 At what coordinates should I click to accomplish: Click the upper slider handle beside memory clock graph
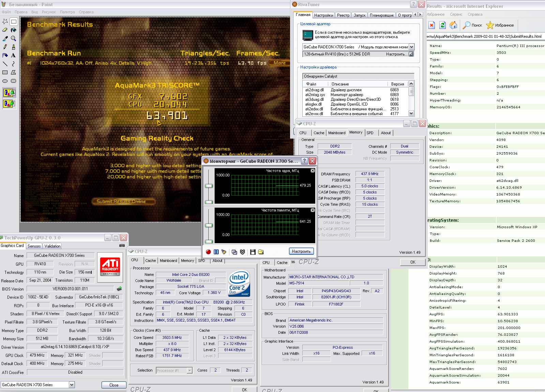[x=209, y=225]
